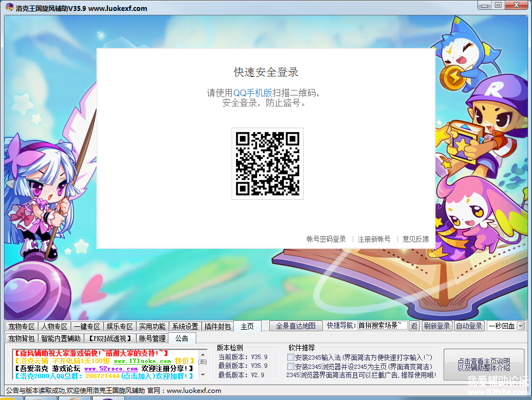Select the 系统设置 tab
Viewport: 532px width, 400px height.
pyautogui.click(x=185, y=326)
